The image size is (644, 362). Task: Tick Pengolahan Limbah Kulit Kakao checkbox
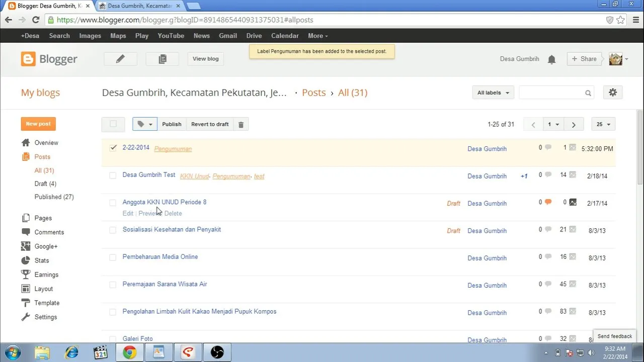pyautogui.click(x=113, y=312)
